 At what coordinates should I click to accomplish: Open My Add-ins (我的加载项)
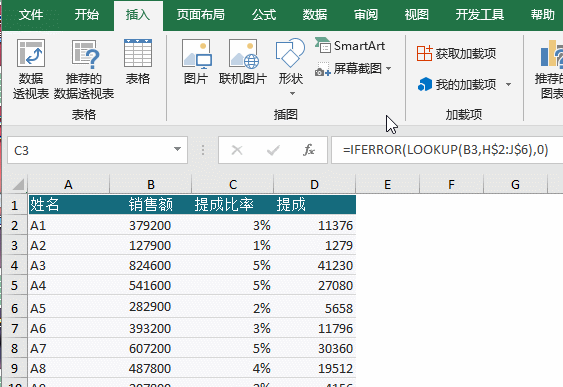click(x=457, y=84)
